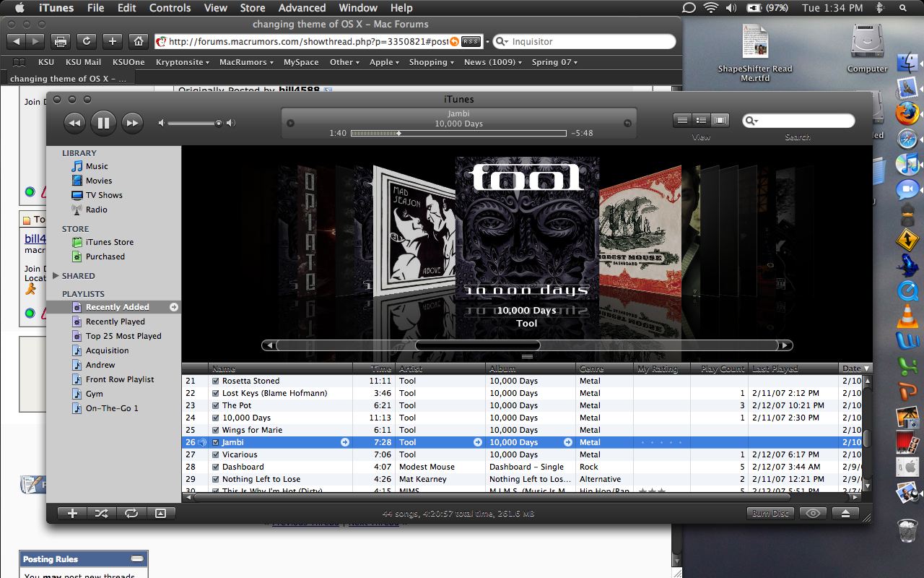Switch iTunes to list view
The width and height of the screenshot is (924, 578).
[682, 120]
